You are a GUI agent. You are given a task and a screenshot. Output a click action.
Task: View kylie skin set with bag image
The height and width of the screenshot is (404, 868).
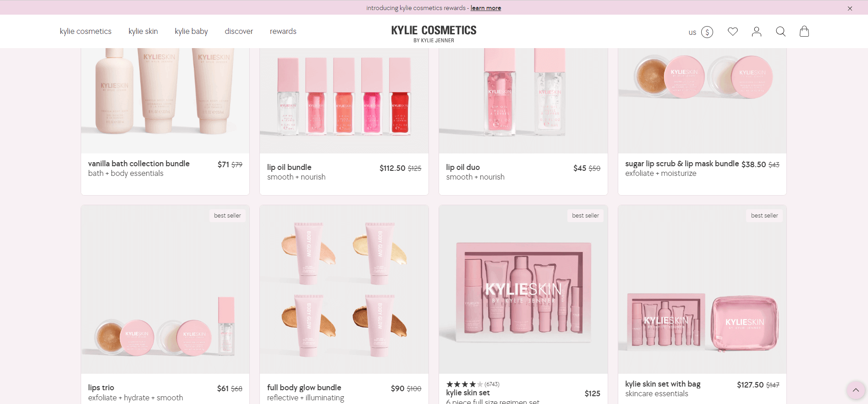click(x=702, y=289)
